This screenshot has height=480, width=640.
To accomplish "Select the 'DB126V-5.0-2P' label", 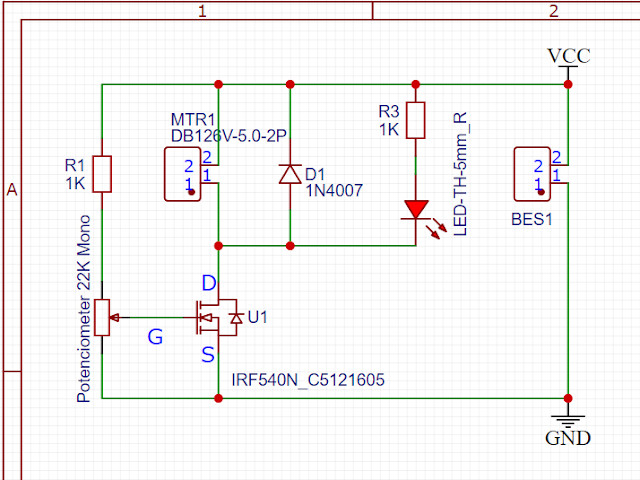I will click(x=229, y=136).
